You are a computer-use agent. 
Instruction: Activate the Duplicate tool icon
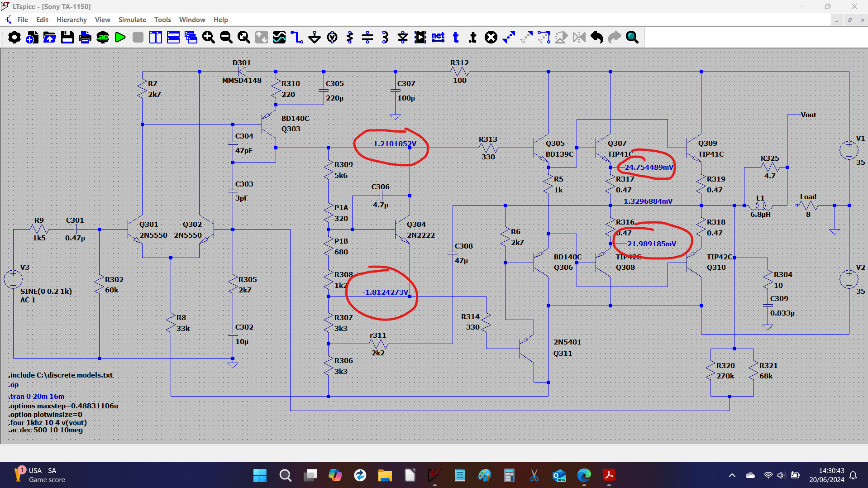click(509, 37)
